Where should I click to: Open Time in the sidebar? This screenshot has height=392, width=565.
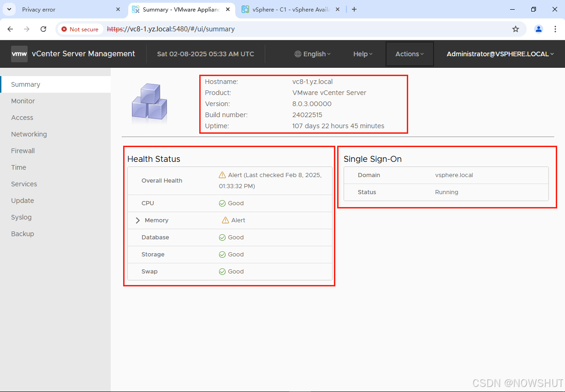[x=55, y=167]
